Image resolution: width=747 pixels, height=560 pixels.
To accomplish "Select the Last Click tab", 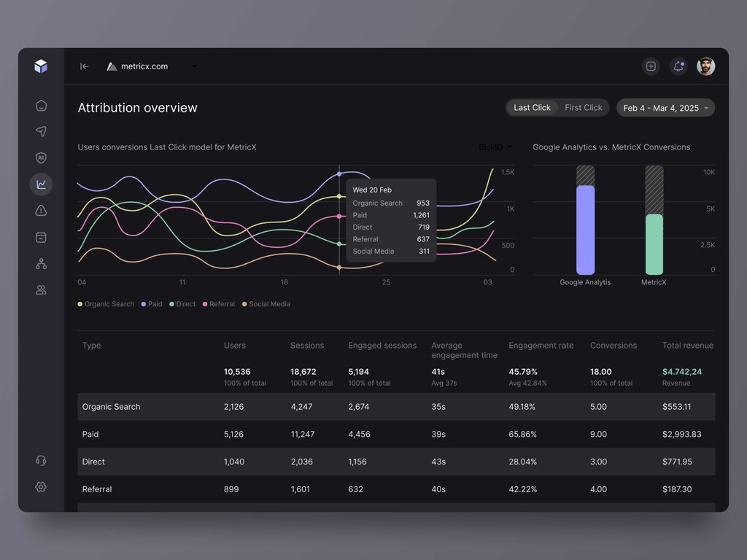I will click(x=532, y=107).
